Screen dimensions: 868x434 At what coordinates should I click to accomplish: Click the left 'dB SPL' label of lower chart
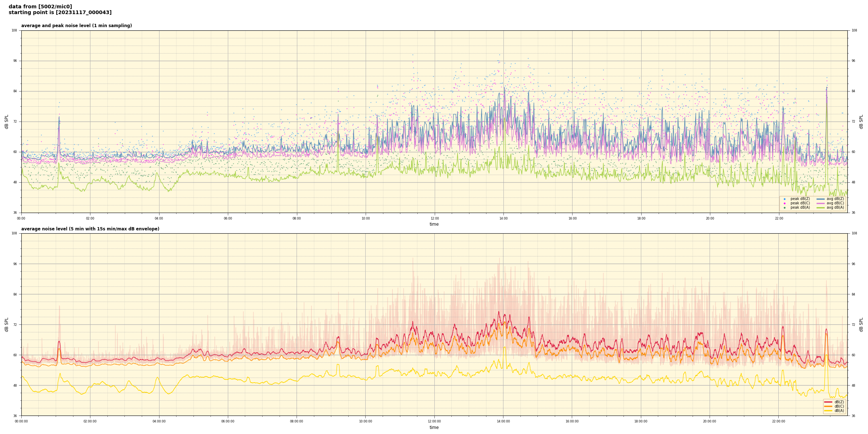point(7,324)
